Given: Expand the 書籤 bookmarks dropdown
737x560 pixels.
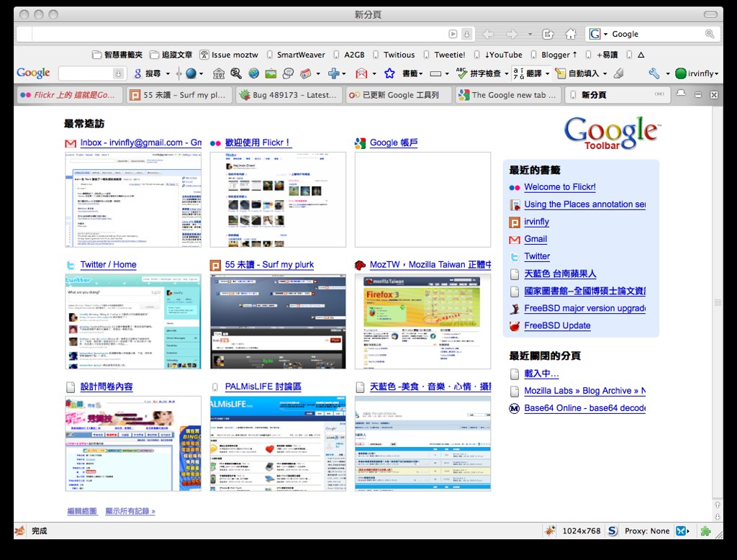Looking at the screenshot, I should click(412, 73).
